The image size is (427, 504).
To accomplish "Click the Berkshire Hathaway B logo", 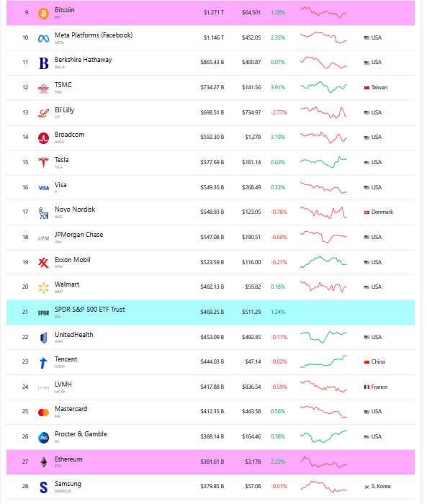I will pos(43,63).
